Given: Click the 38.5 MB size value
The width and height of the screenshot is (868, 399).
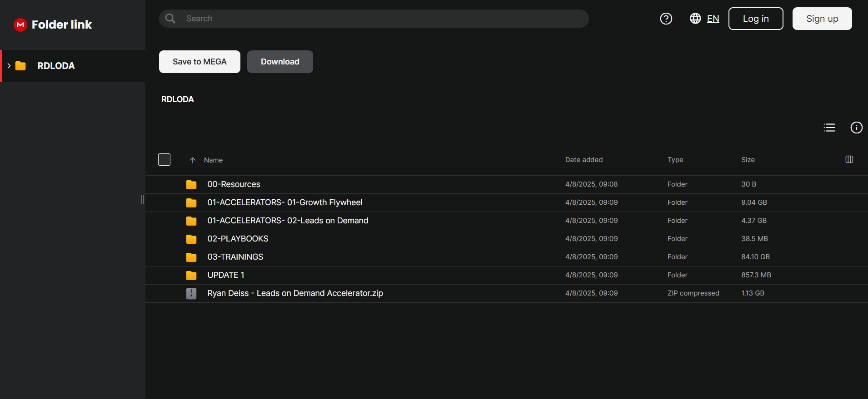Looking at the screenshot, I should [x=754, y=239].
